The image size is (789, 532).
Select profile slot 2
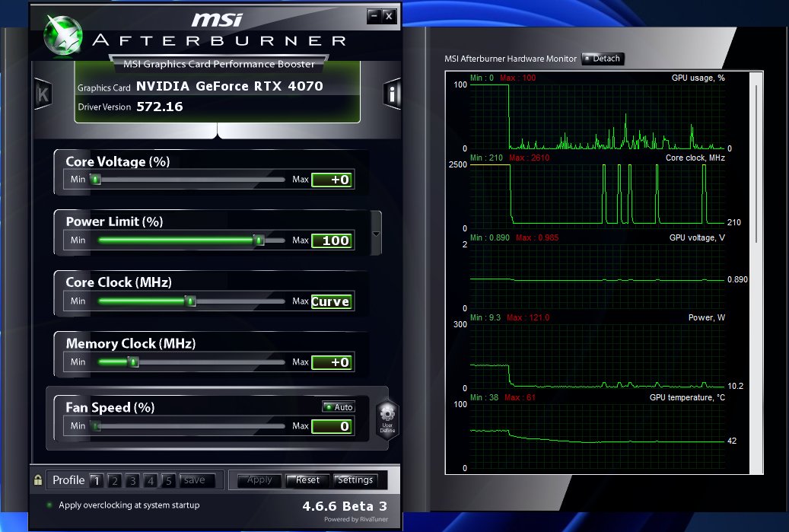tap(115, 481)
